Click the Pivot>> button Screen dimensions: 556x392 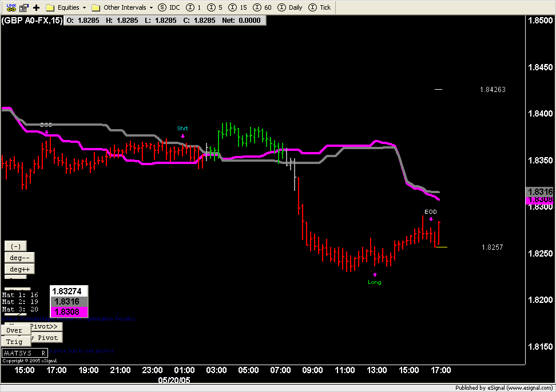46,326
